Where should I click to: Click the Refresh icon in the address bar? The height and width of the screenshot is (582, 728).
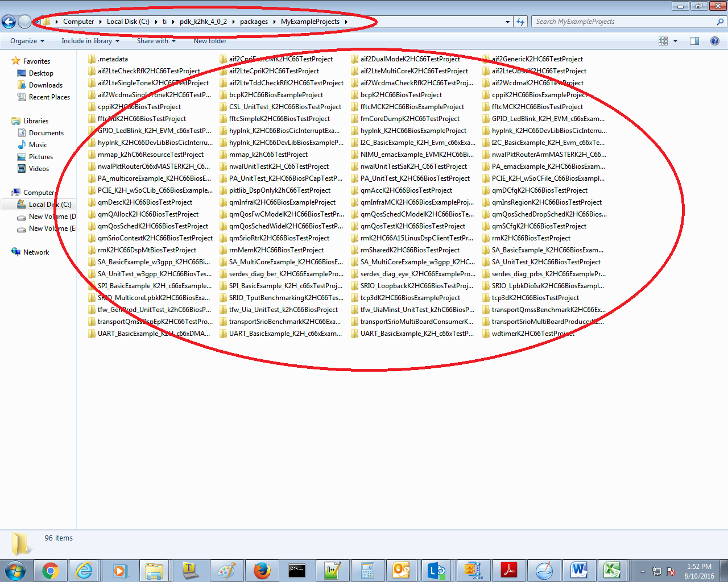[x=520, y=22]
